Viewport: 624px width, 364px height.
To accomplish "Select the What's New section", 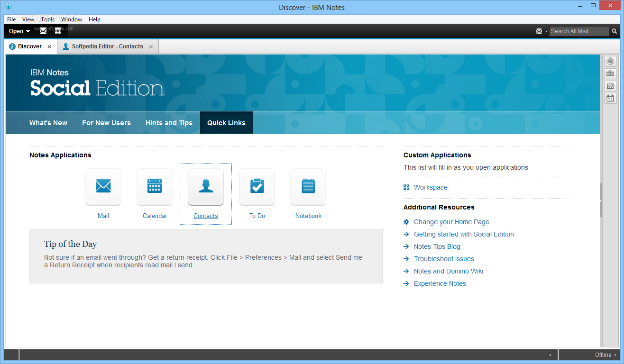I will click(48, 123).
